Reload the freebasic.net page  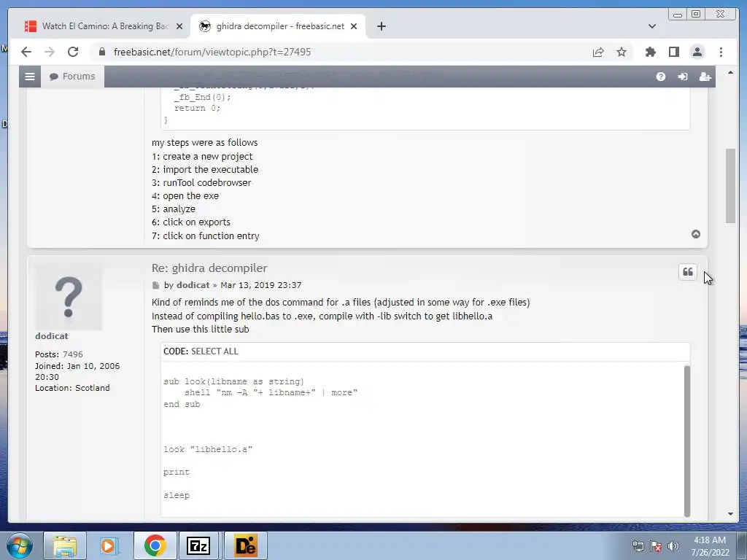[73, 52]
